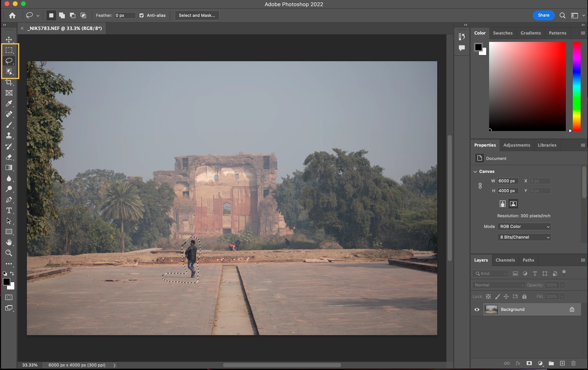Select the Clone Stamp tool
Image resolution: width=588 pixels, height=370 pixels.
tap(9, 135)
